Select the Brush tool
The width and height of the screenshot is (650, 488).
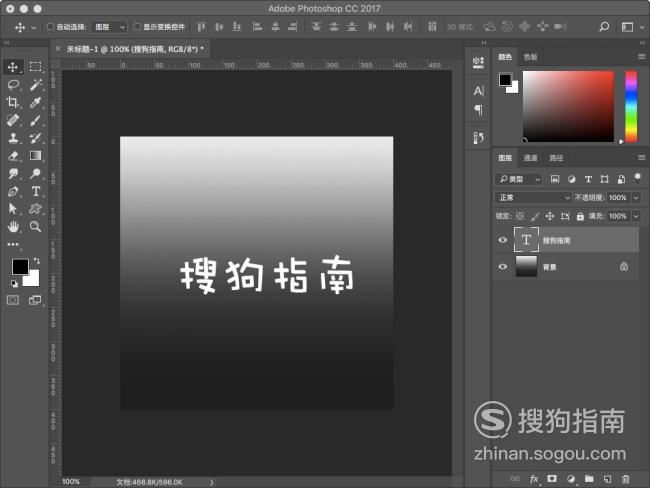coord(35,120)
